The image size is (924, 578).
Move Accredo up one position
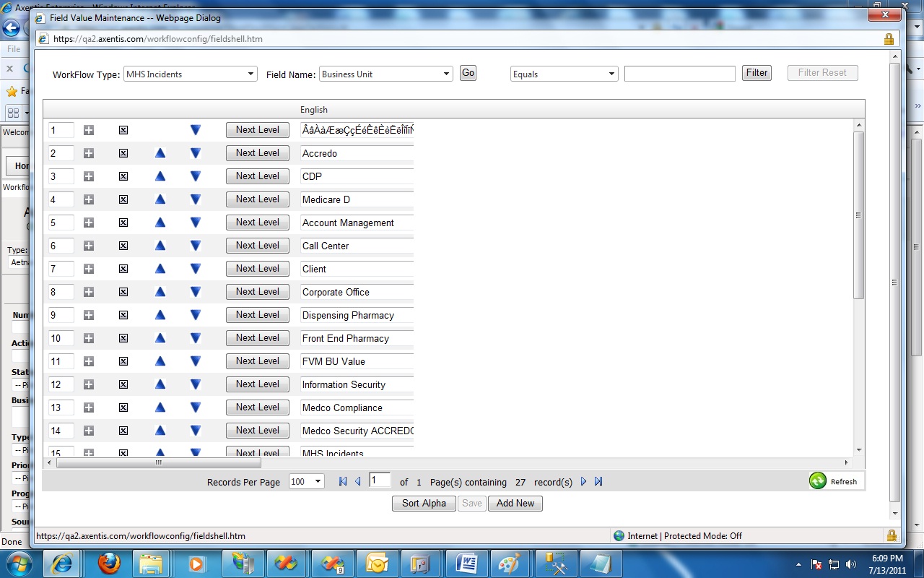(x=160, y=153)
